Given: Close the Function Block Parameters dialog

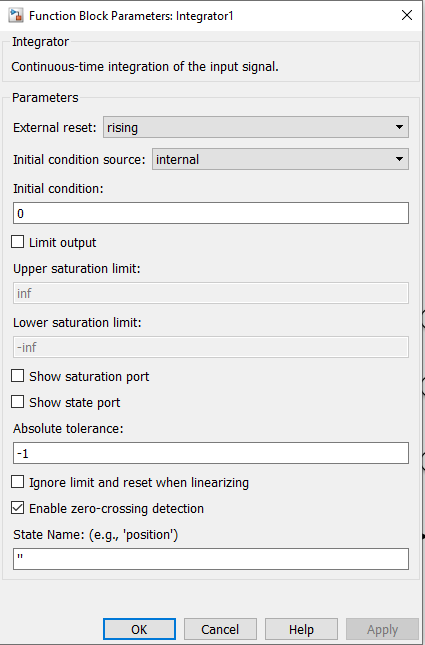Looking at the screenshot, I should point(406,15).
